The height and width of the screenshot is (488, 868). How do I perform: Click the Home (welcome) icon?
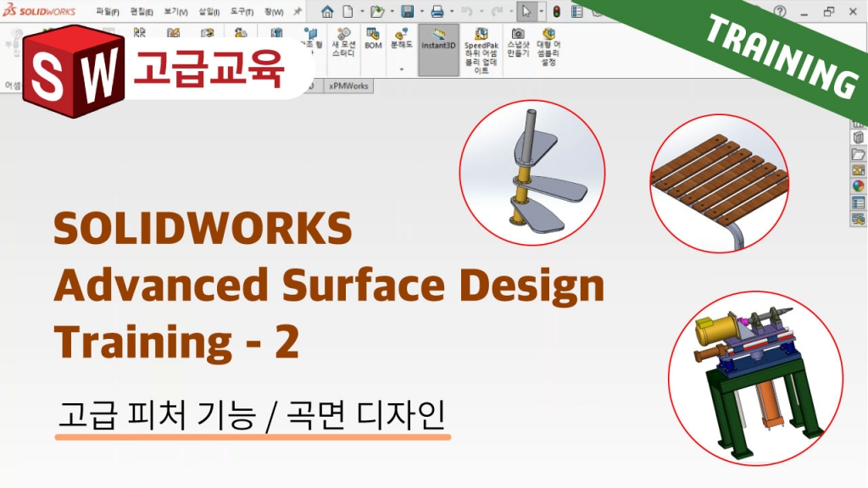pyautogui.click(x=327, y=11)
